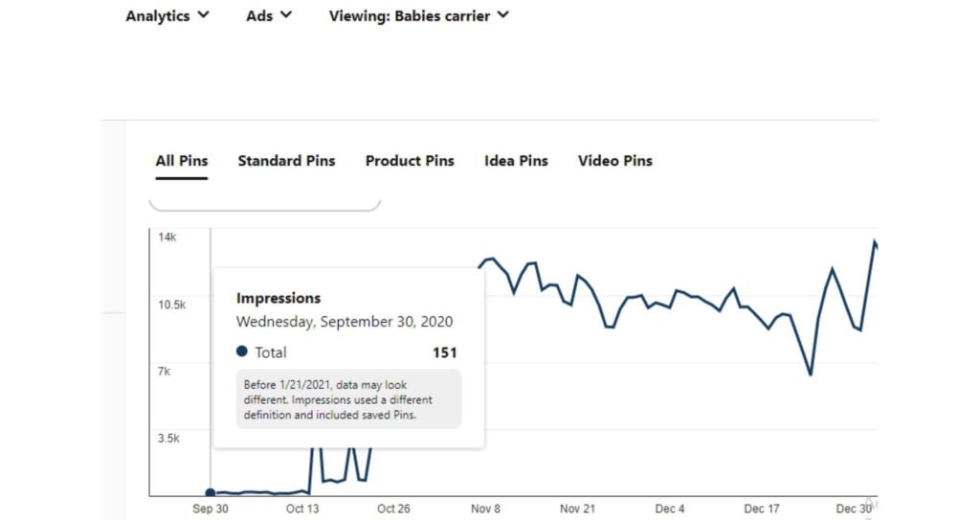Expand the Ads menu label
The height and width of the screenshot is (520, 980).
(x=259, y=16)
